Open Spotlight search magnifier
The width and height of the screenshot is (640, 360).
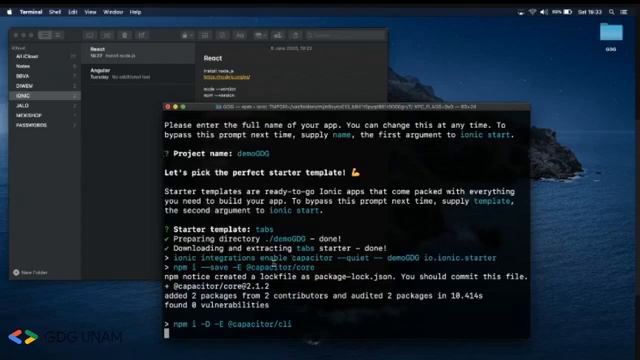pyautogui.click(x=611, y=12)
